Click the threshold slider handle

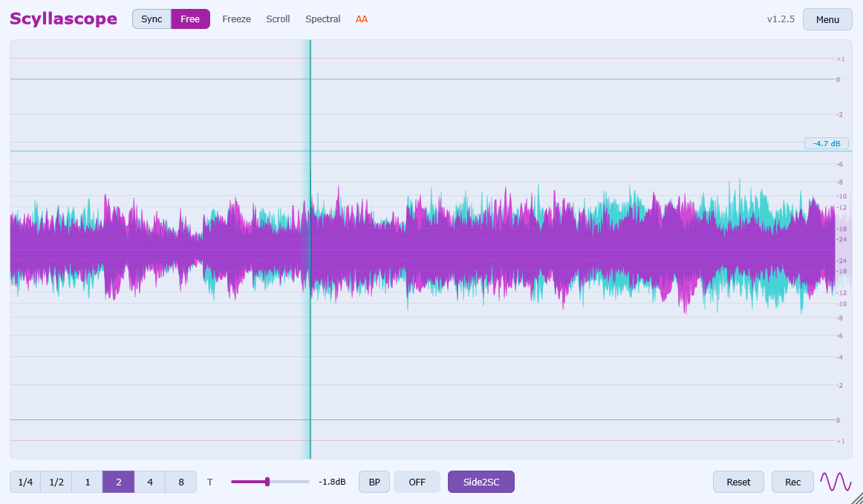coord(267,482)
